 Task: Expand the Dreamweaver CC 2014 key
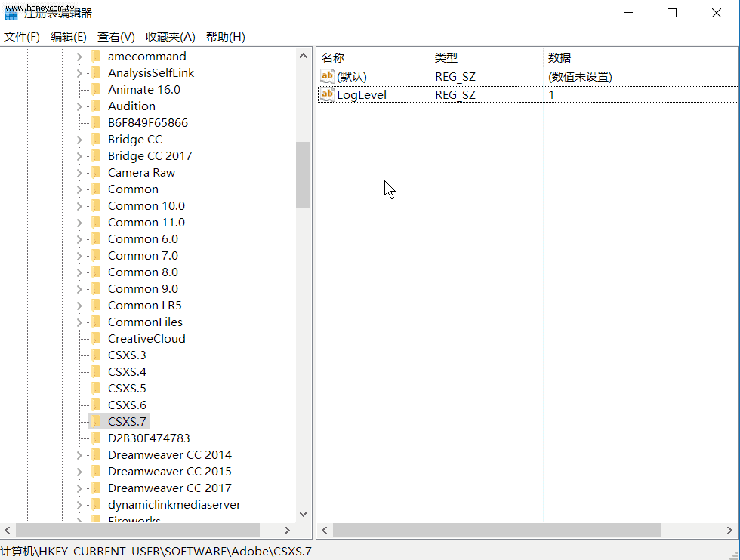coord(79,455)
